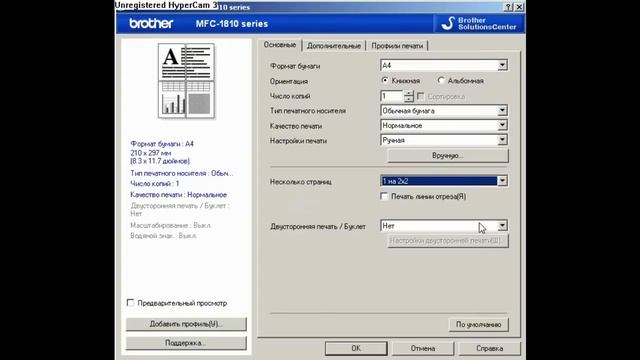Click the Поддержка... button
Screen dimensions: 640x360
tap(186, 343)
